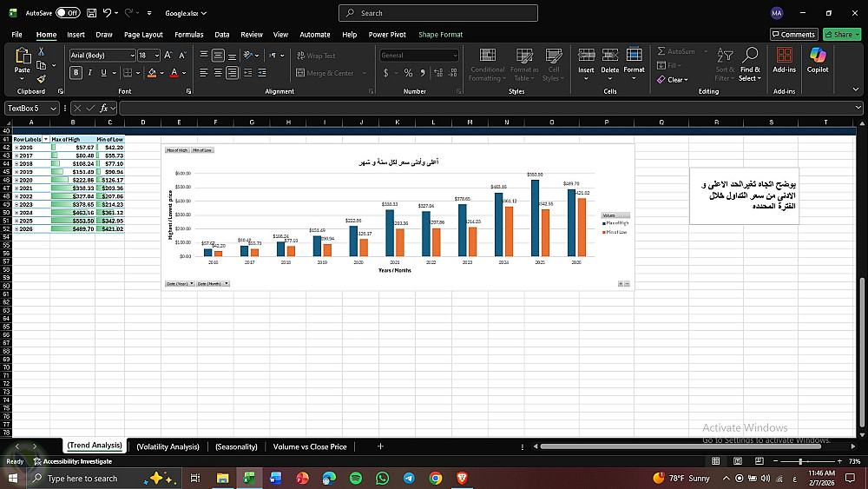868x489 pixels.
Task: Click the Paste clipboard icon
Action: [23, 56]
